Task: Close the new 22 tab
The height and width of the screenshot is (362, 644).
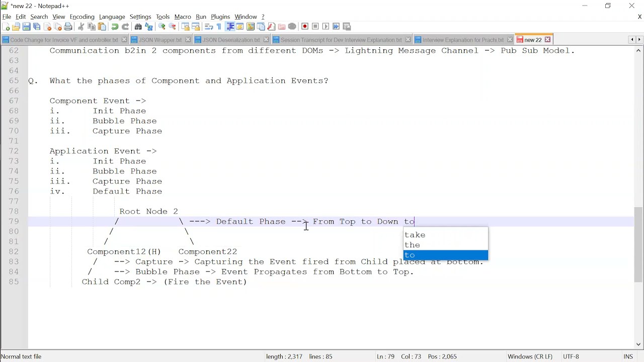Action: coord(548,40)
